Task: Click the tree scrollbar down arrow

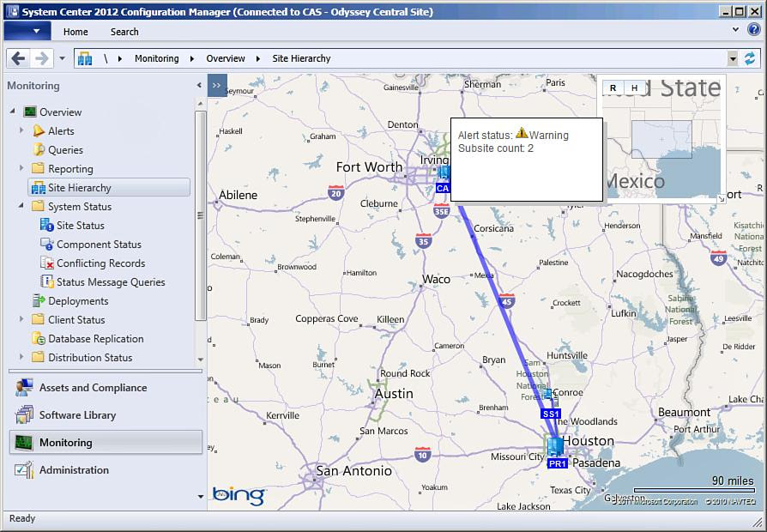Action: point(200,360)
